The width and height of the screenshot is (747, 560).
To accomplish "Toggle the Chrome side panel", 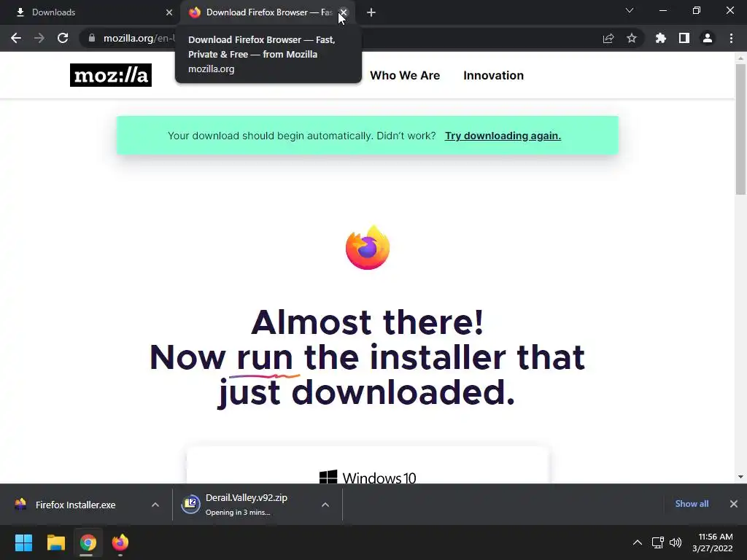I will click(684, 38).
